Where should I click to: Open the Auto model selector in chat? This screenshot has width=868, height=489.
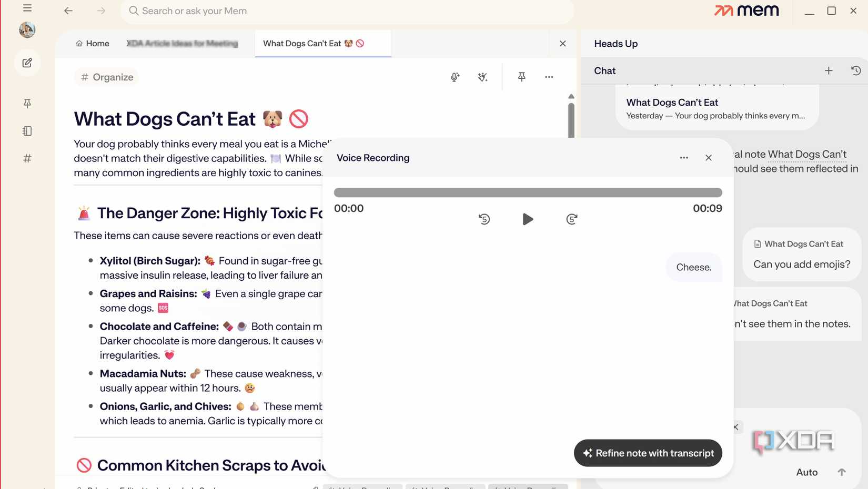[x=806, y=472]
